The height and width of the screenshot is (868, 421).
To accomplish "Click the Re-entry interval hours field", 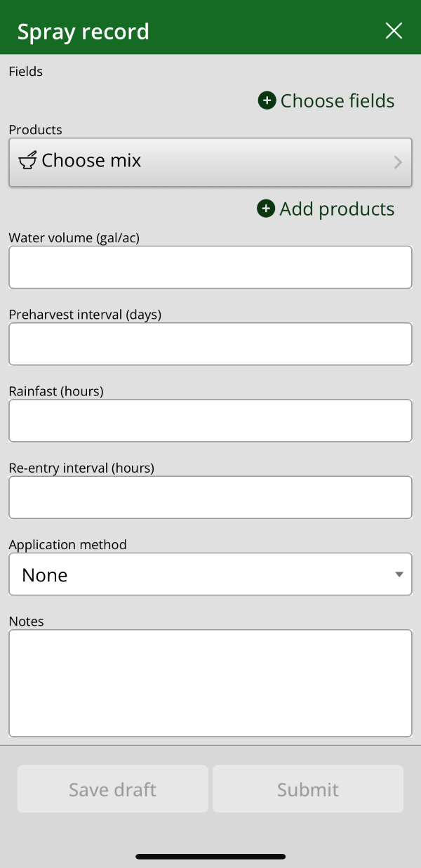I will (210, 497).
